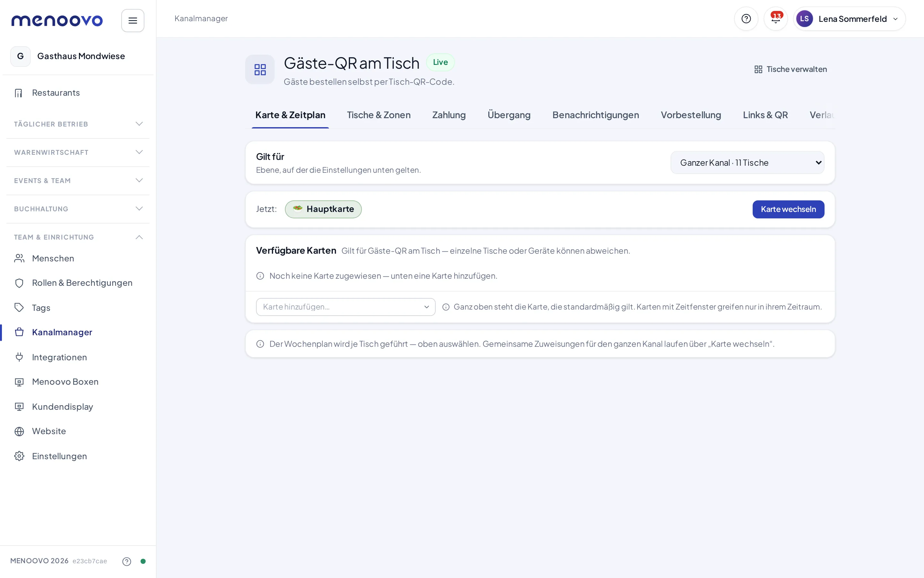Click the Menoovo Boxen monitor icon

point(19,382)
